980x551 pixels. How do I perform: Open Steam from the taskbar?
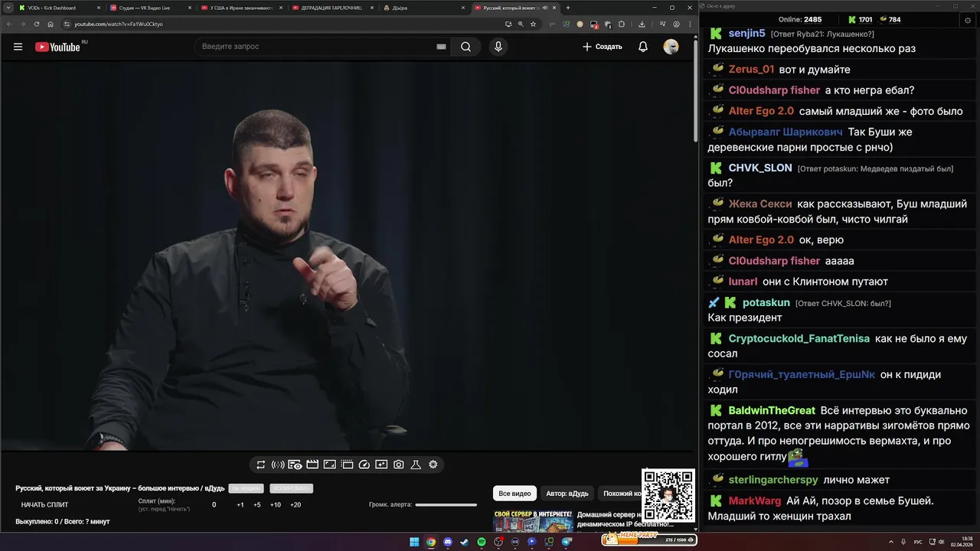465,542
